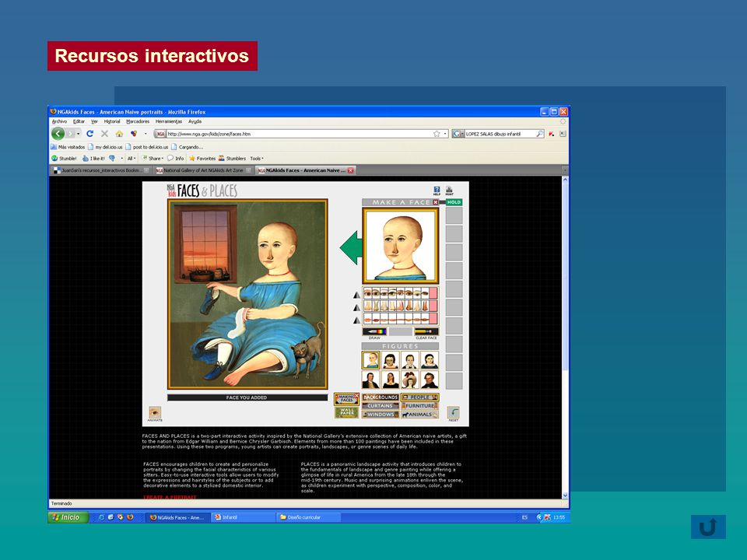Image resolution: width=747 pixels, height=560 pixels.
Task: Pick the pink swatch at the end of mouths row
Action: pos(433,318)
